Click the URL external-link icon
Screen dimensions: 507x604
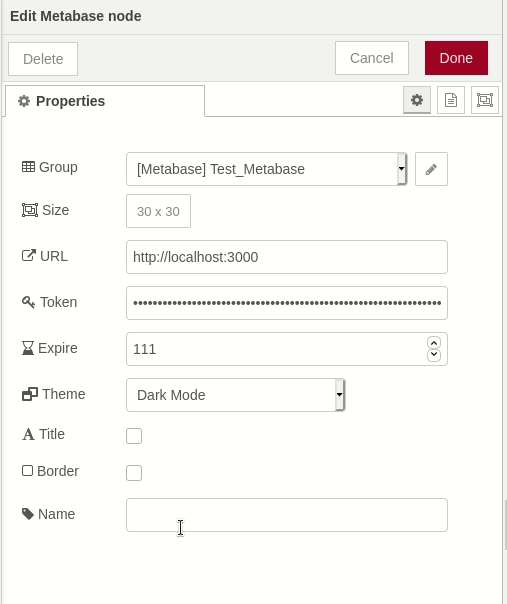[29, 256]
